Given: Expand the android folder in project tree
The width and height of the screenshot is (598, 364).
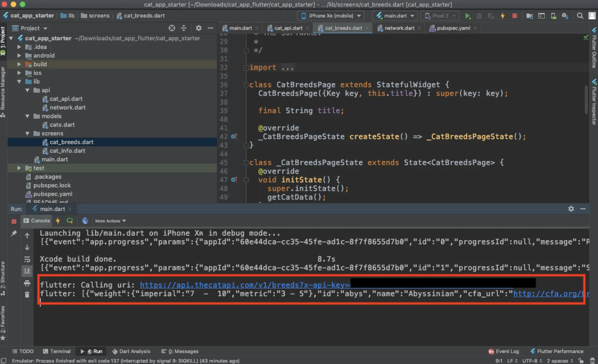Looking at the screenshot, I should click(19, 55).
